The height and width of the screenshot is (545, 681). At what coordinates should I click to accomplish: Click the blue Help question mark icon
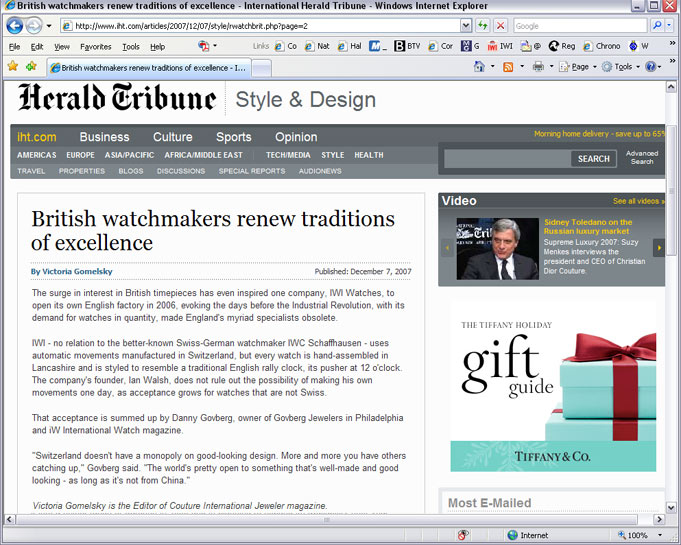pos(651,66)
